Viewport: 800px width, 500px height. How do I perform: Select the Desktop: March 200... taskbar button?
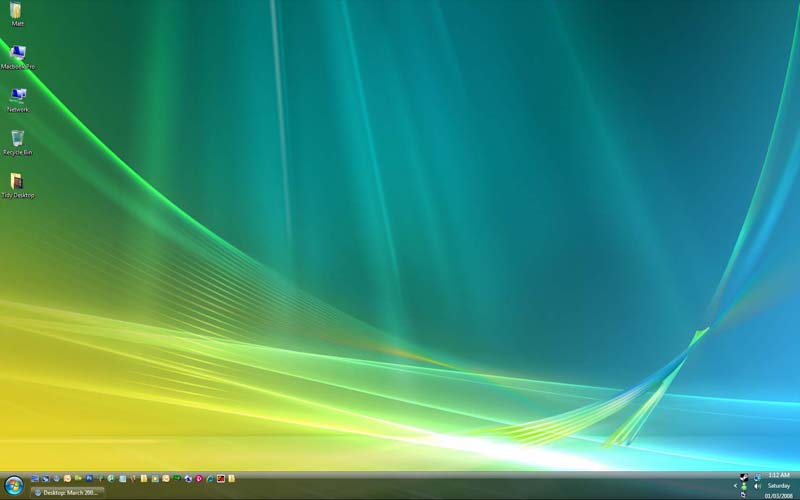coord(67,493)
